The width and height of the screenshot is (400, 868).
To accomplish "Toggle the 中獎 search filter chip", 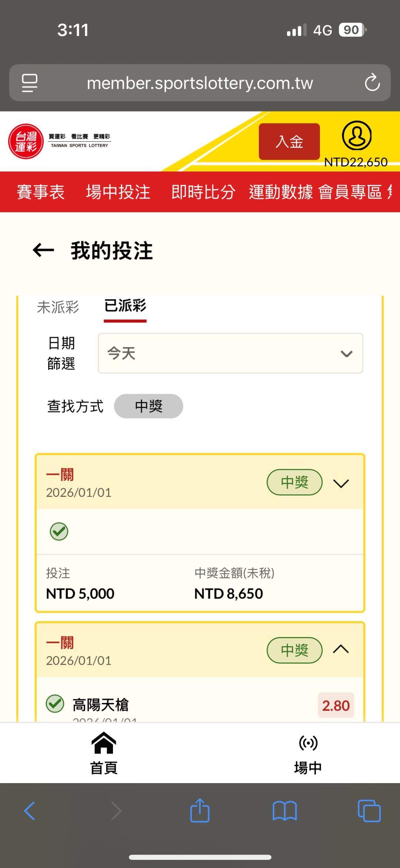I will 148,406.
